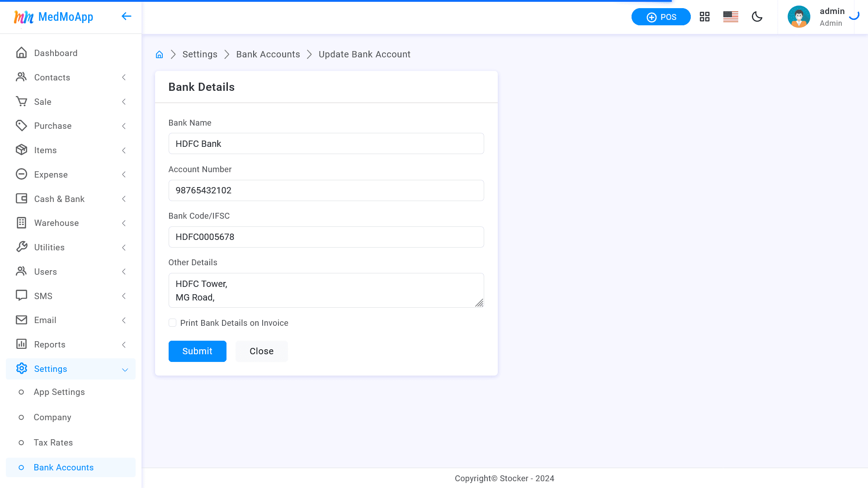This screenshot has height=488, width=868.
Task: Click the Close button
Action: (x=261, y=351)
